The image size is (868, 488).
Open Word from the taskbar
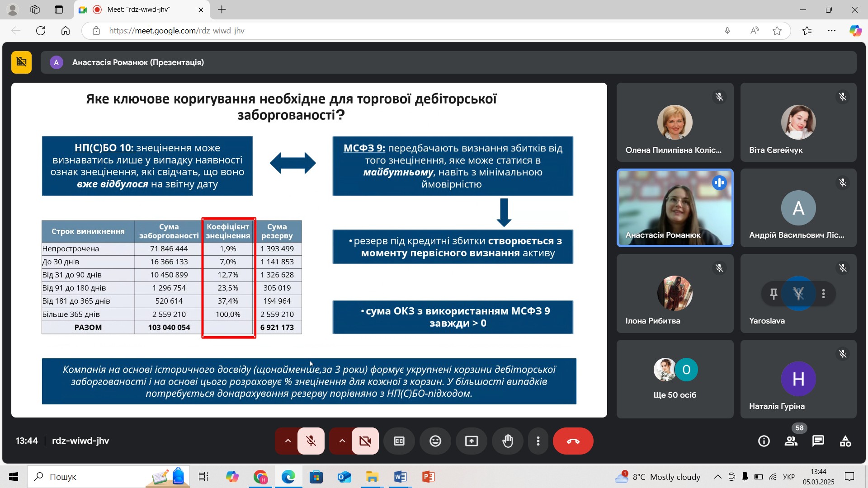[x=400, y=477]
